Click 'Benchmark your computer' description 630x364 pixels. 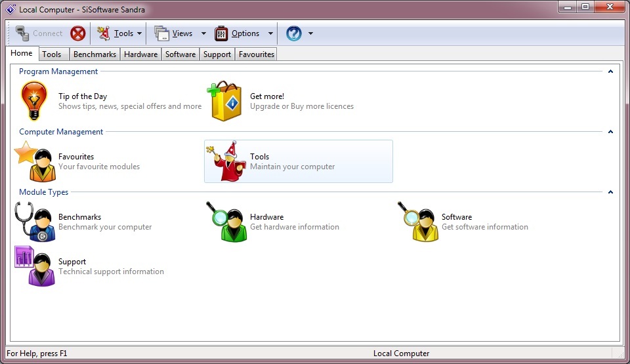tap(105, 226)
